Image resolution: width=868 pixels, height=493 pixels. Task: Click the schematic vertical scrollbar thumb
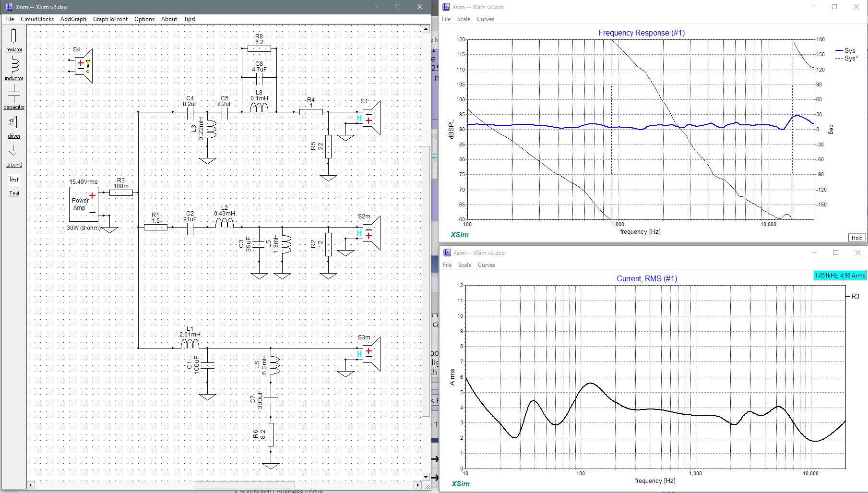click(426, 281)
